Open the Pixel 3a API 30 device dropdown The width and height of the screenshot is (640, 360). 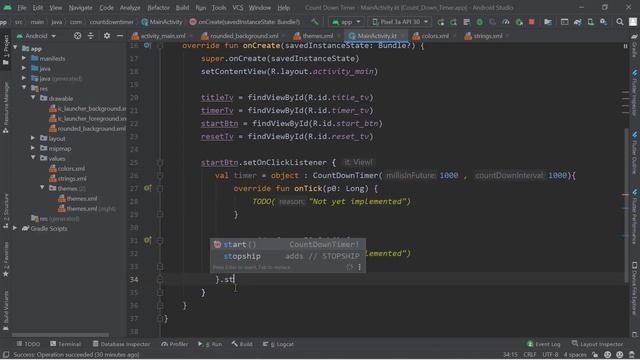pyautogui.click(x=400, y=22)
